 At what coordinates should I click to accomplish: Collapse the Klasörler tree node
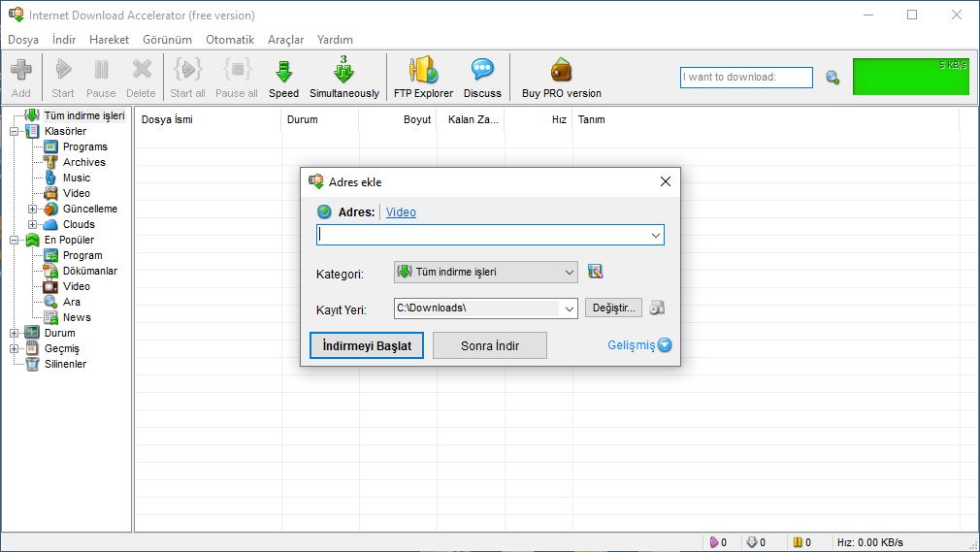click(x=14, y=131)
